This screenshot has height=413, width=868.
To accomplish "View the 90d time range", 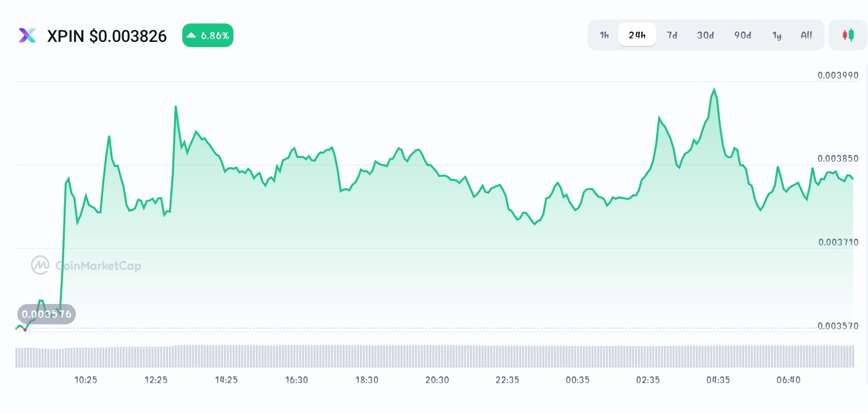I will tap(742, 35).
